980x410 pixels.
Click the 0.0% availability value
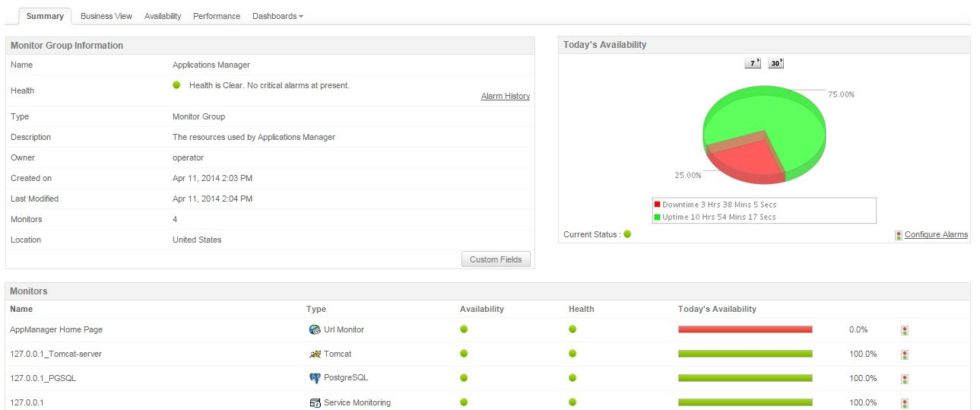[858, 329]
